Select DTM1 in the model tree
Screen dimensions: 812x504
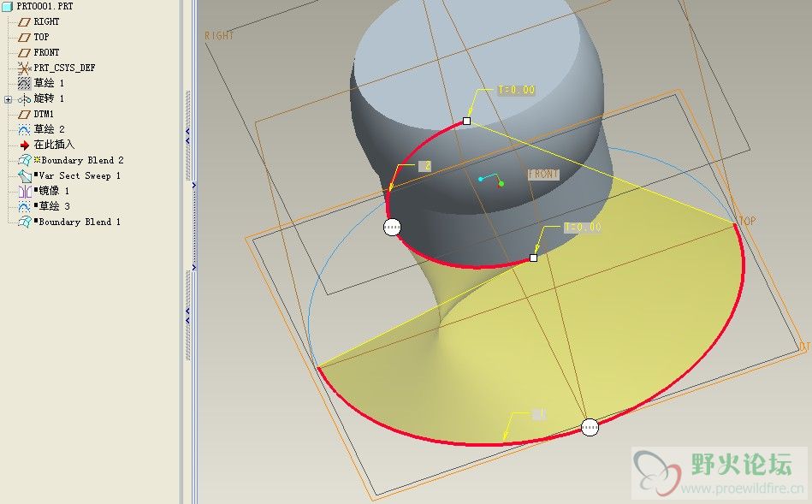[x=44, y=114]
